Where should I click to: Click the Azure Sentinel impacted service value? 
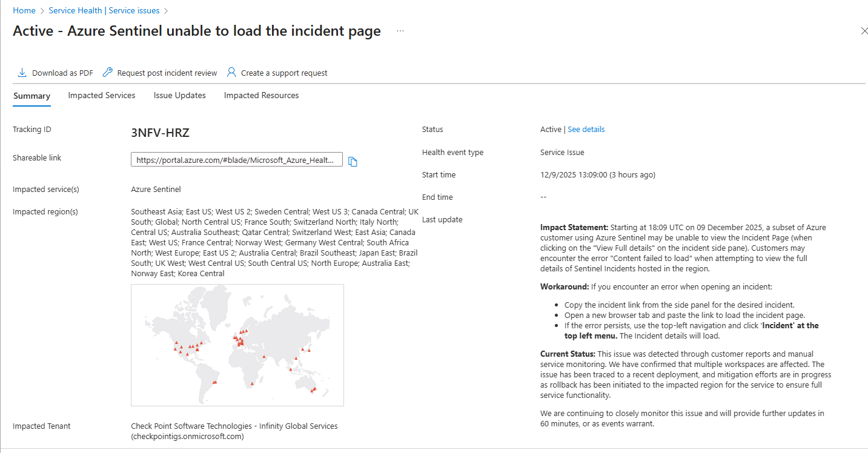pos(156,190)
